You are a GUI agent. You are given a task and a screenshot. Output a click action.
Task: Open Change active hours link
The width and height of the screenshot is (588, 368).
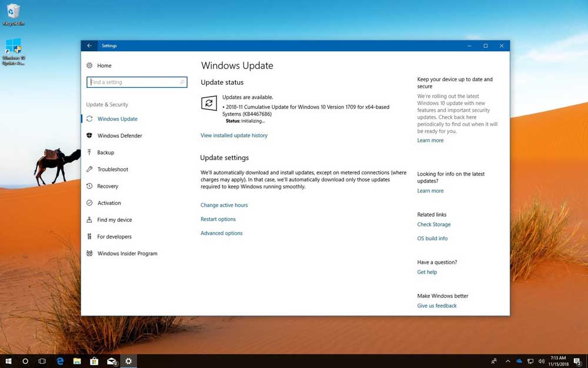pyautogui.click(x=224, y=205)
